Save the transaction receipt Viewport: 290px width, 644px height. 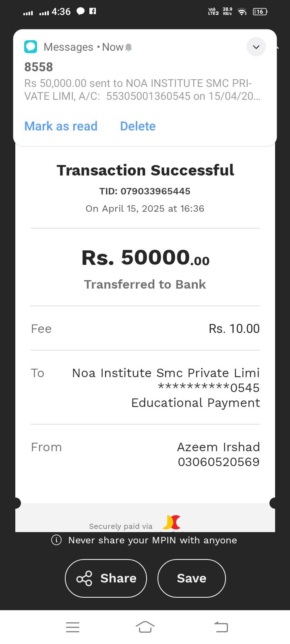point(191,578)
